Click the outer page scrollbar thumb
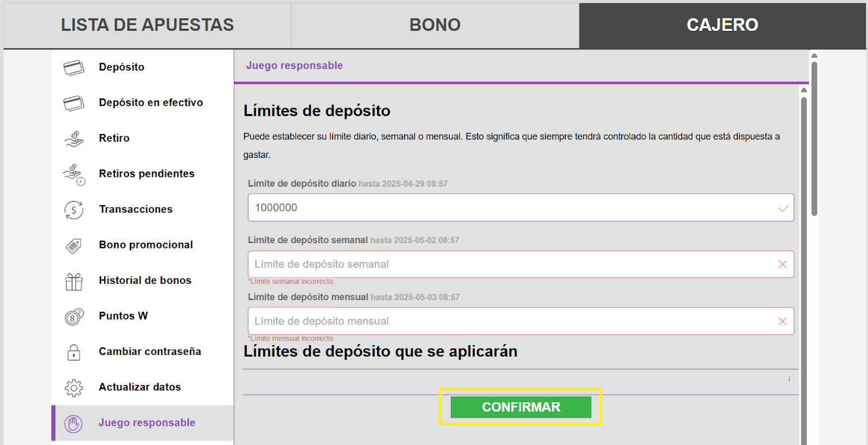 click(814, 139)
